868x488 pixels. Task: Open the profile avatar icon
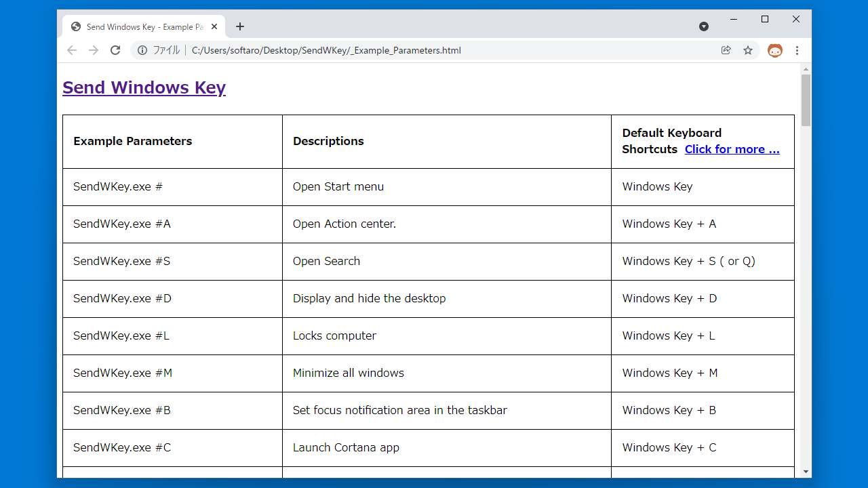pyautogui.click(x=775, y=50)
